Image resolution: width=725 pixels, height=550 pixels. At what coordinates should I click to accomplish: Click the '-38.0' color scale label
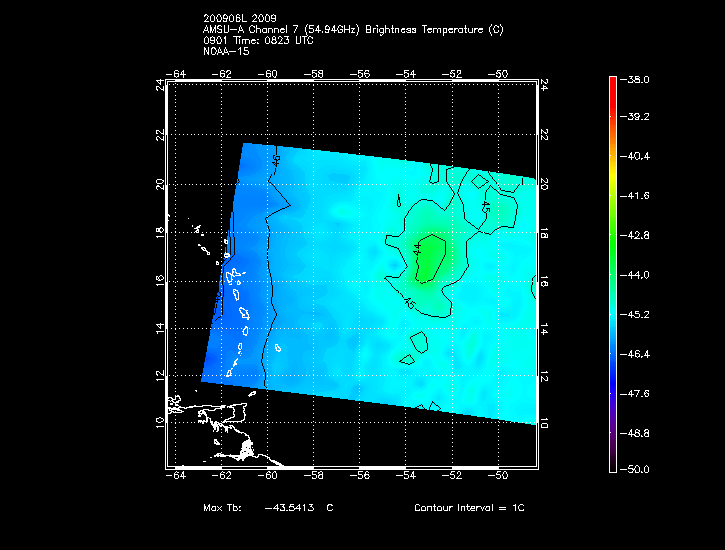[634, 79]
